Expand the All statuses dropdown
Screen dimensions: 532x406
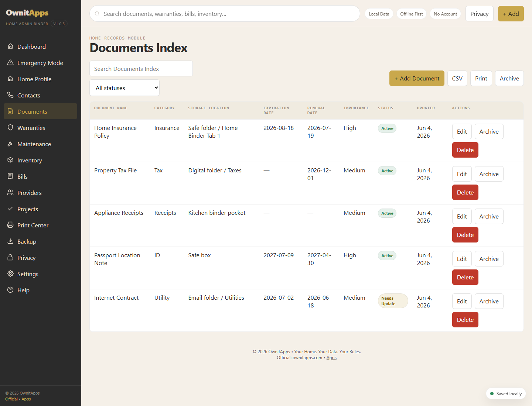(x=125, y=88)
